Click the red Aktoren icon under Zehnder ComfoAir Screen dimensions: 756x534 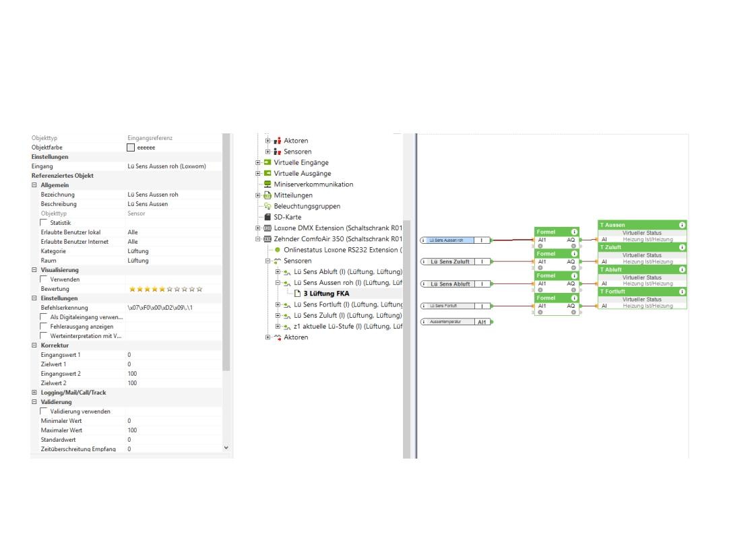click(x=277, y=337)
